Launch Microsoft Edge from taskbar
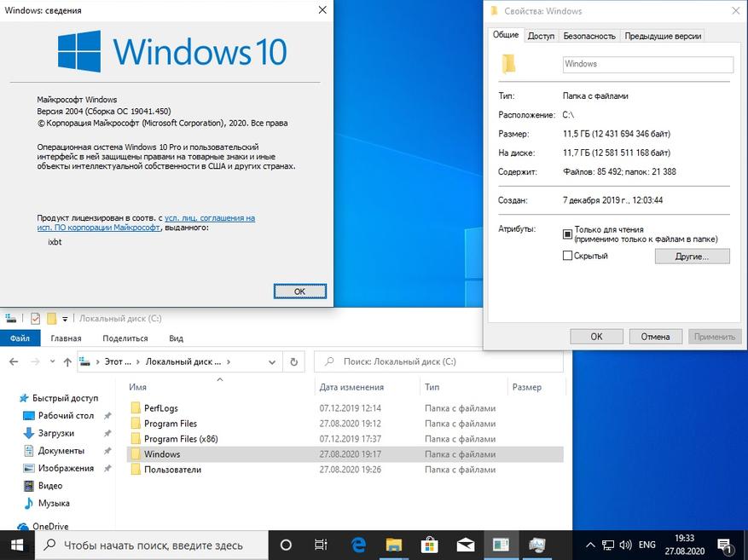748x560 pixels. (x=357, y=545)
